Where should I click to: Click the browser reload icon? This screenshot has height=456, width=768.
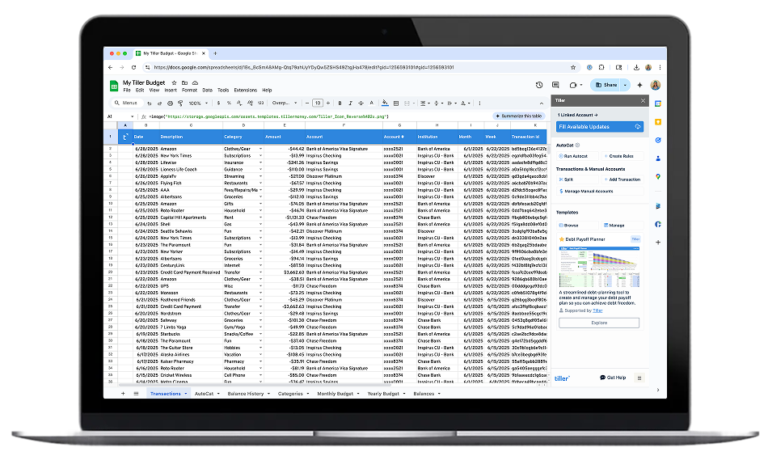coord(134,68)
